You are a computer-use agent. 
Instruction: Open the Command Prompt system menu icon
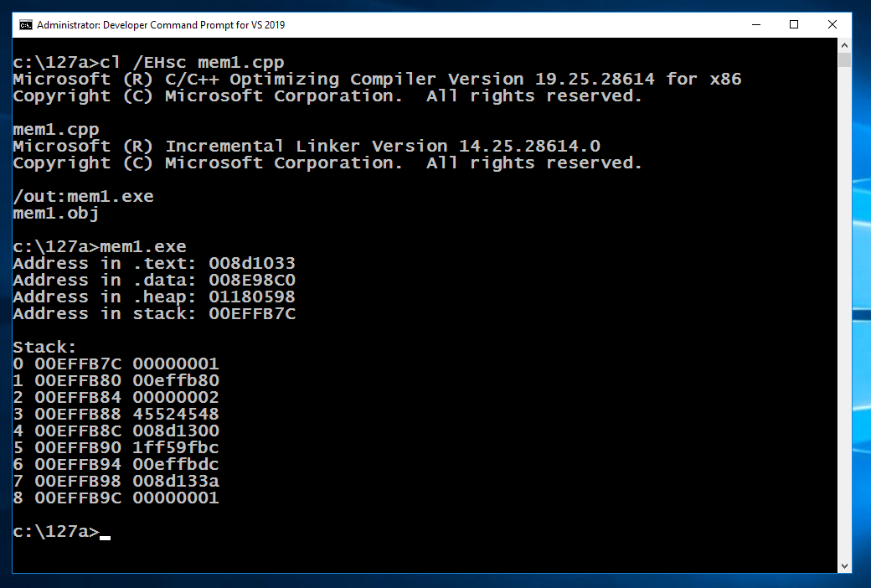pos(26,25)
